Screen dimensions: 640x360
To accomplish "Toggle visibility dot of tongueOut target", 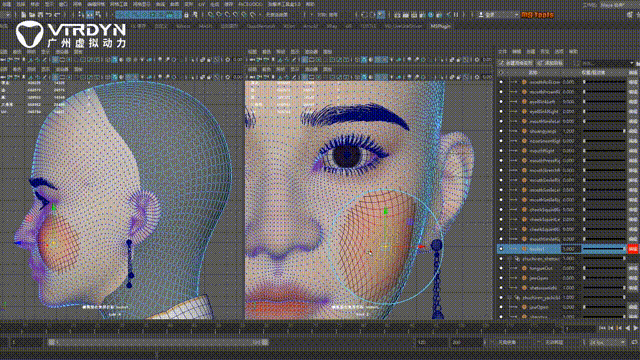I will coord(501,268).
